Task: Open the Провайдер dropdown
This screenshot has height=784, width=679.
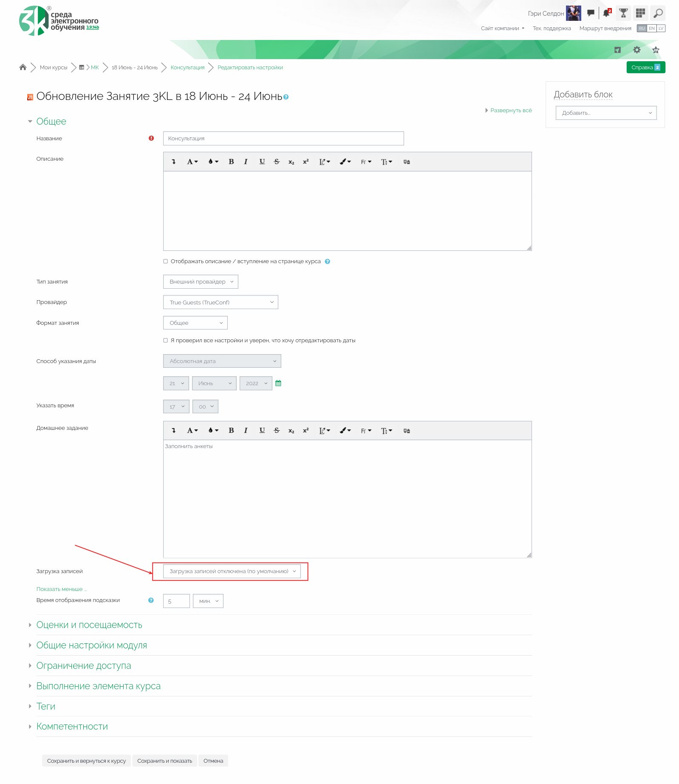Action: tap(221, 302)
